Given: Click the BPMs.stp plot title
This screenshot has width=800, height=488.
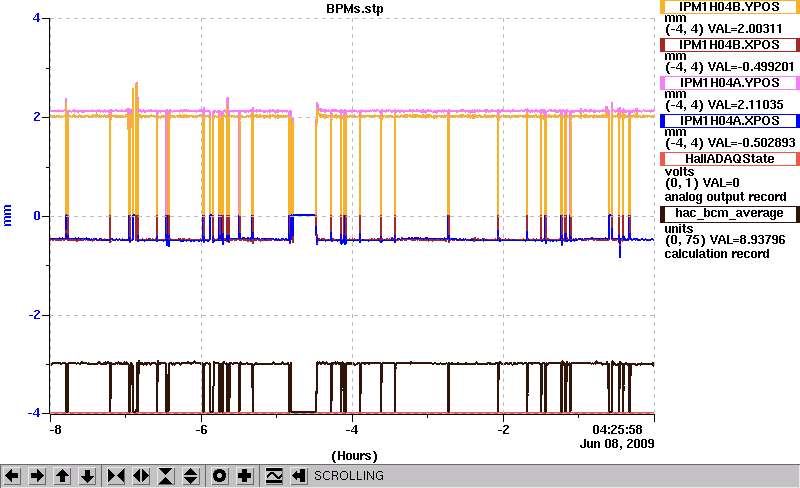Looking at the screenshot, I should pyautogui.click(x=355, y=9).
